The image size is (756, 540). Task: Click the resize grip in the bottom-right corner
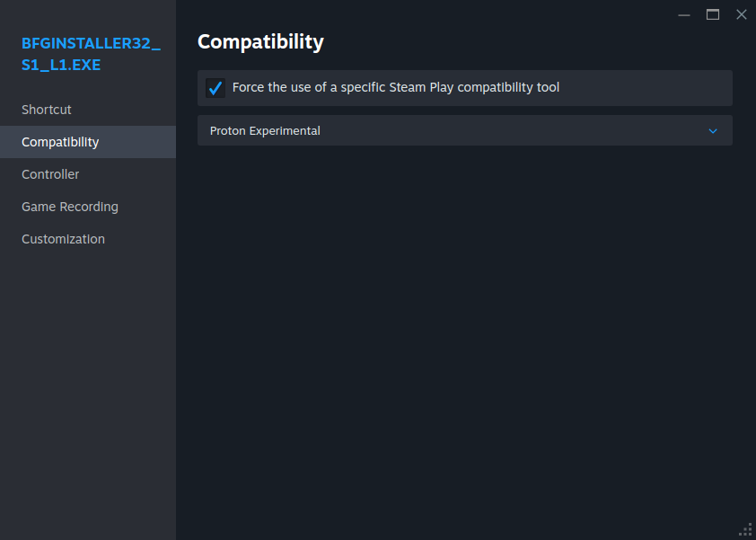point(745,529)
